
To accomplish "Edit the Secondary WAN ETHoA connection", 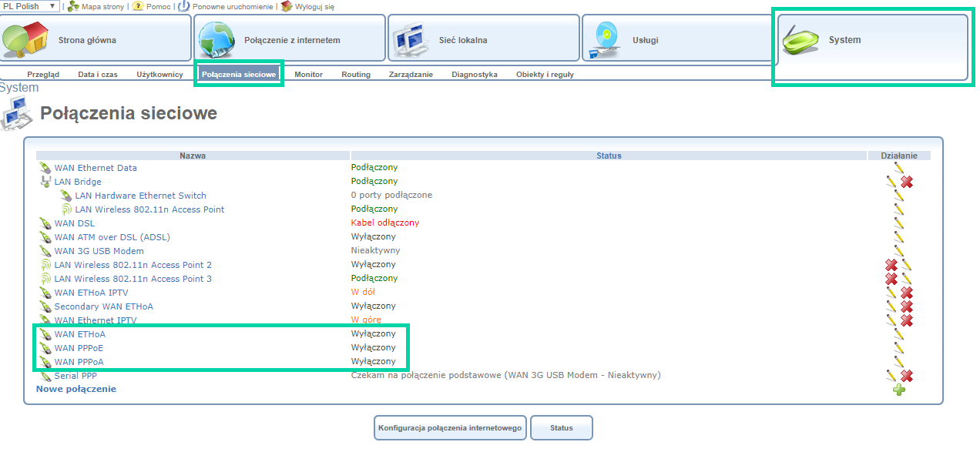I will pos(891,306).
